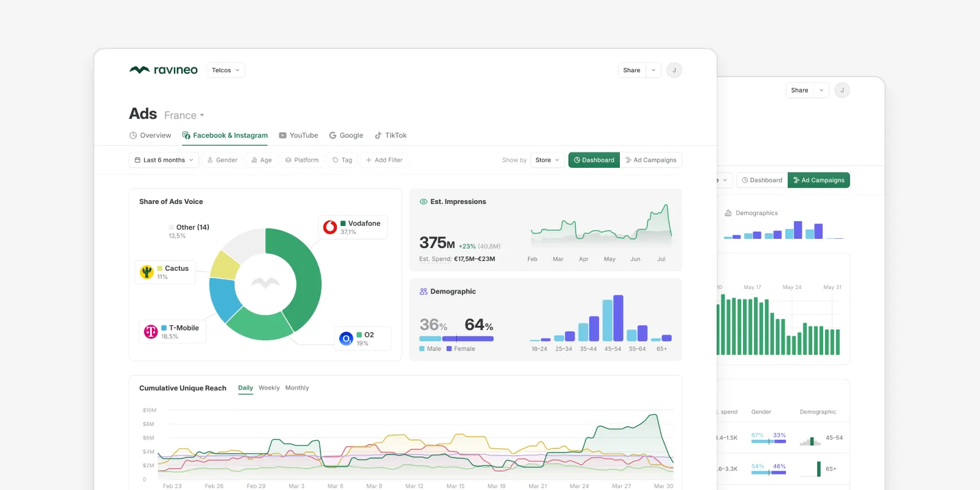Switch to the YouTube tab
The image size is (980, 490).
[298, 135]
